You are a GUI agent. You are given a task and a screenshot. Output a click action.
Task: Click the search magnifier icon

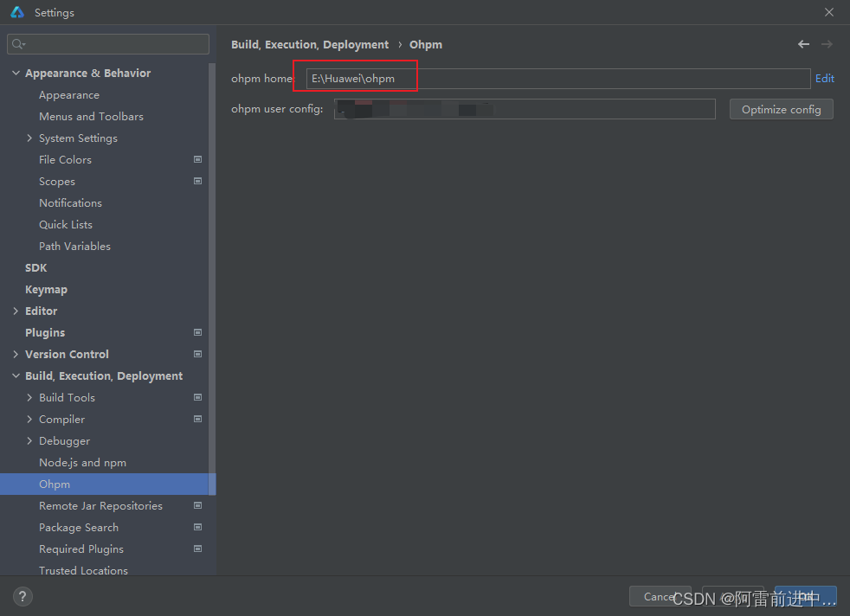coord(18,44)
